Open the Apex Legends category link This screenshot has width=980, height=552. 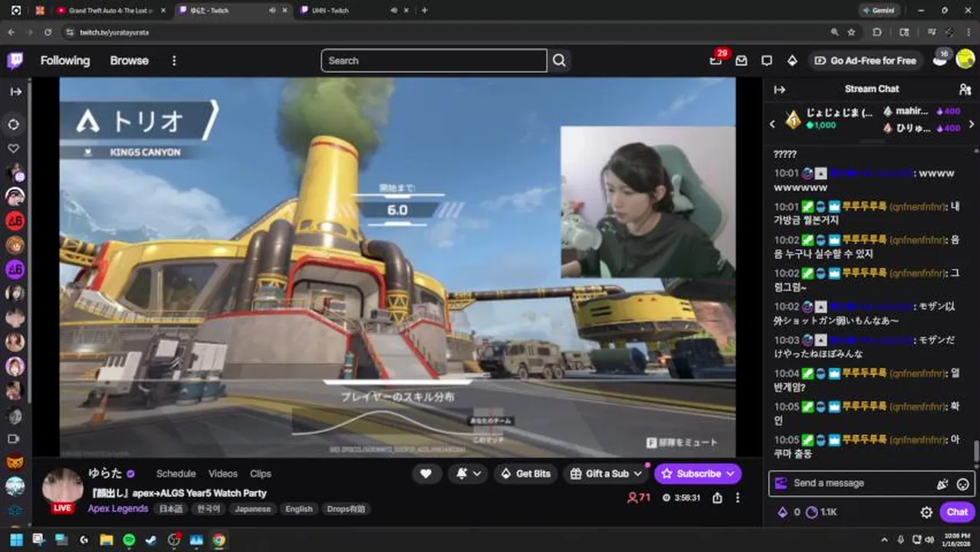[x=118, y=508]
